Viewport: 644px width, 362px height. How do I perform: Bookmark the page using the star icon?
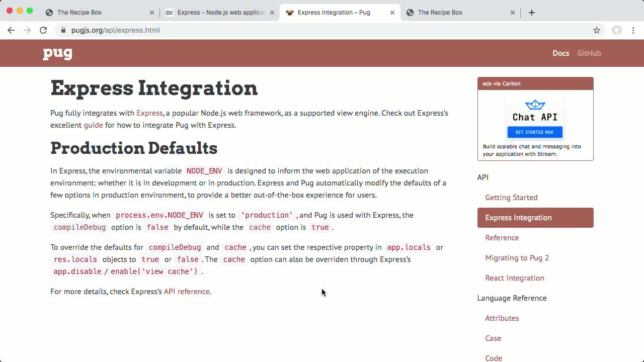[x=597, y=30]
